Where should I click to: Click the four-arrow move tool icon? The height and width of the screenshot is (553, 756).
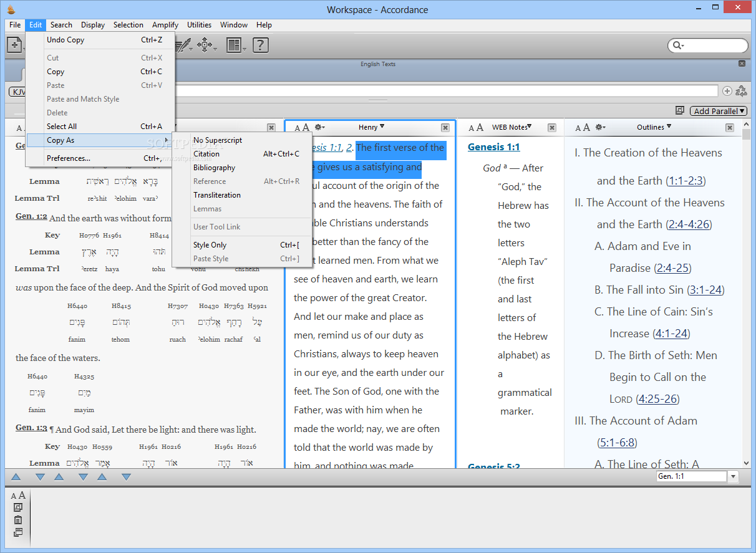pos(204,45)
